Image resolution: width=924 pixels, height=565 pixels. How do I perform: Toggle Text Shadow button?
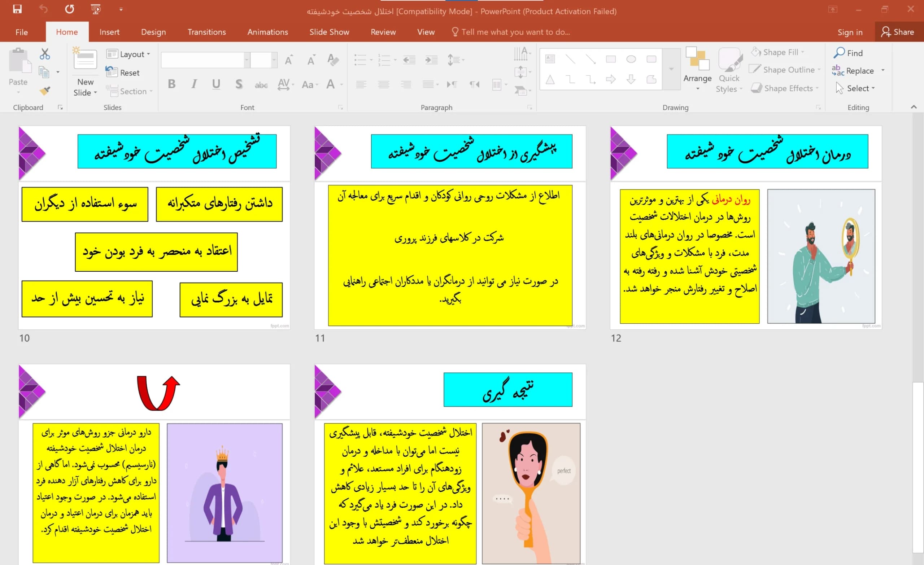pyautogui.click(x=239, y=84)
